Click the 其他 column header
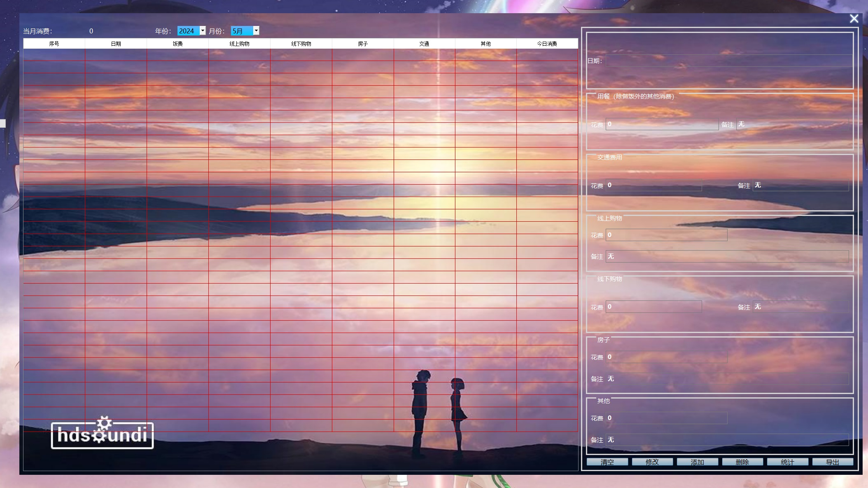868x488 pixels. point(486,44)
